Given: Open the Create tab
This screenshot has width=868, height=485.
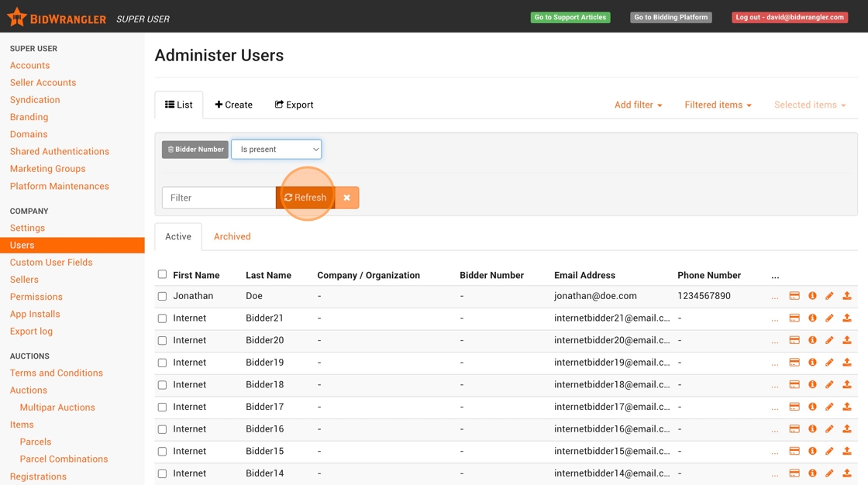Looking at the screenshot, I should click(234, 105).
